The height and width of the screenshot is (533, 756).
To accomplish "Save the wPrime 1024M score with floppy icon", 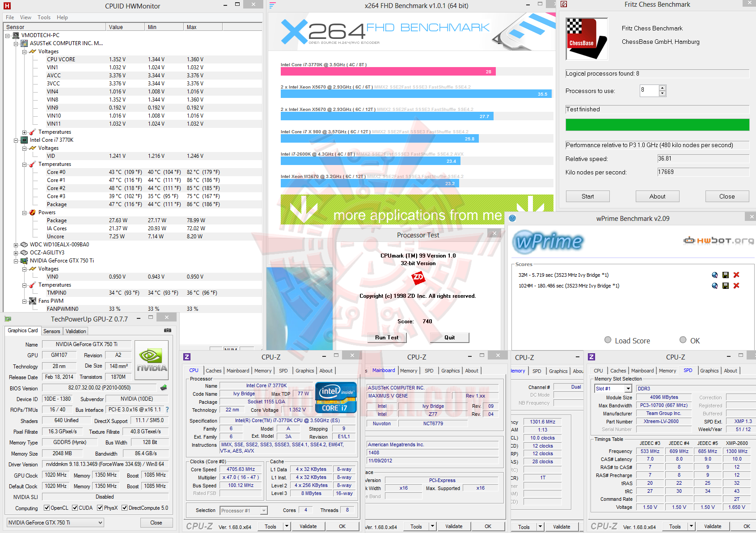I will pyautogui.click(x=725, y=286).
